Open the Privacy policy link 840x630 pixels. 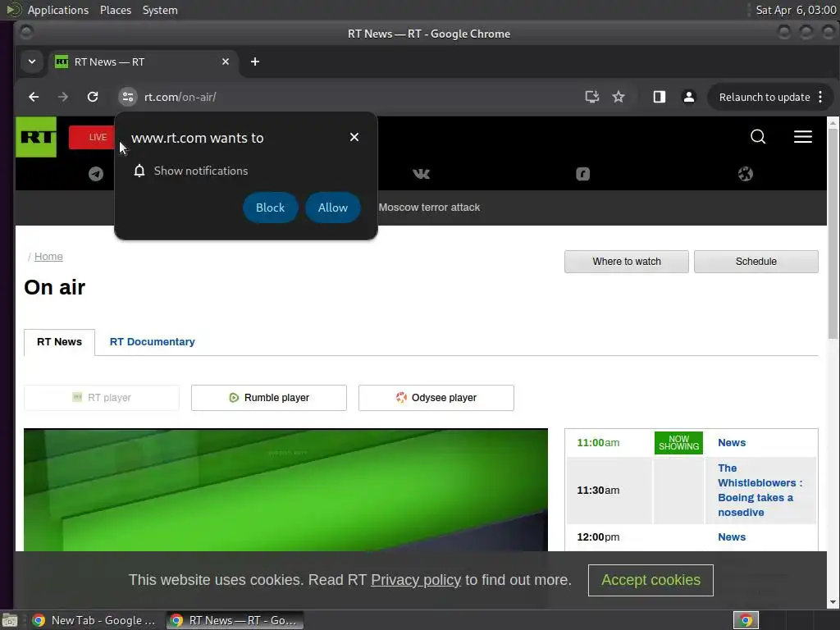(x=416, y=580)
